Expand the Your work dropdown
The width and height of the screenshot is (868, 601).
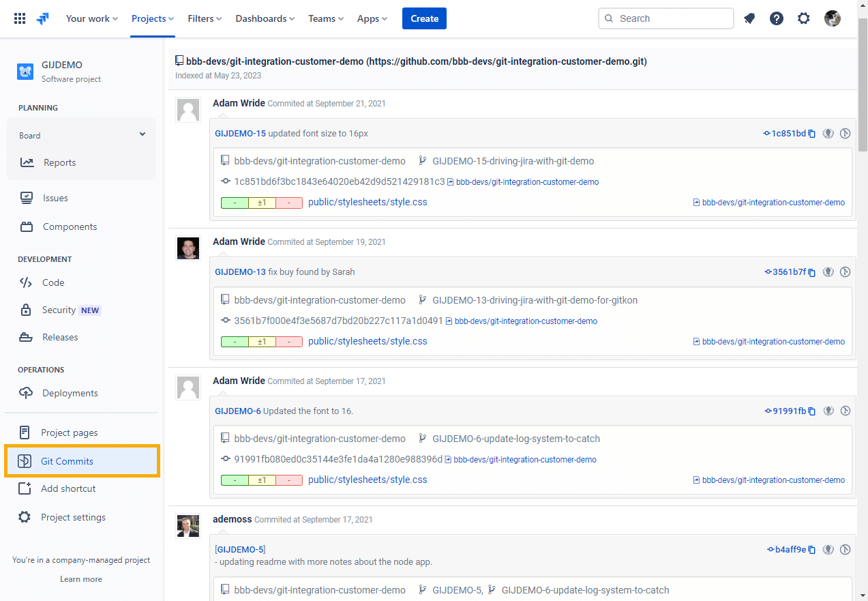[92, 18]
